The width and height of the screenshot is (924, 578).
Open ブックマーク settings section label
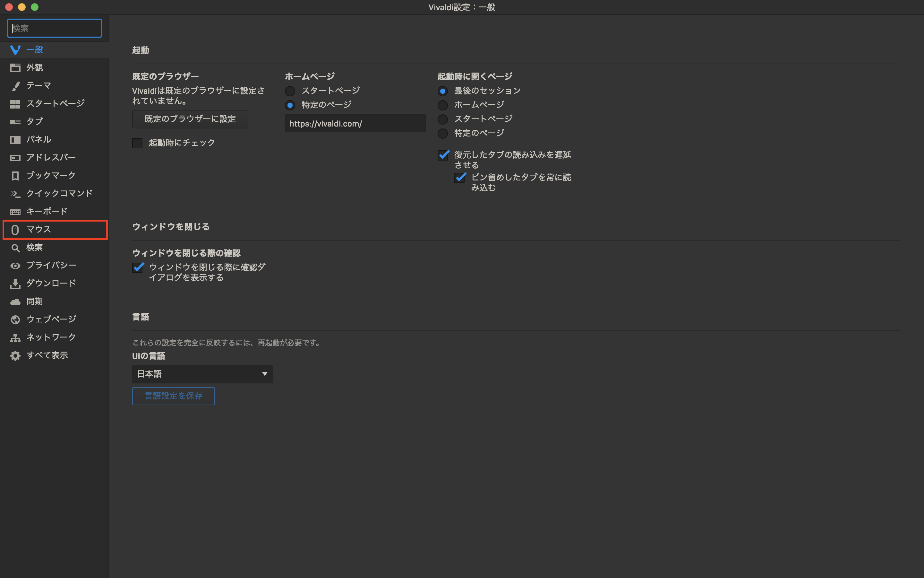pyautogui.click(x=51, y=175)
